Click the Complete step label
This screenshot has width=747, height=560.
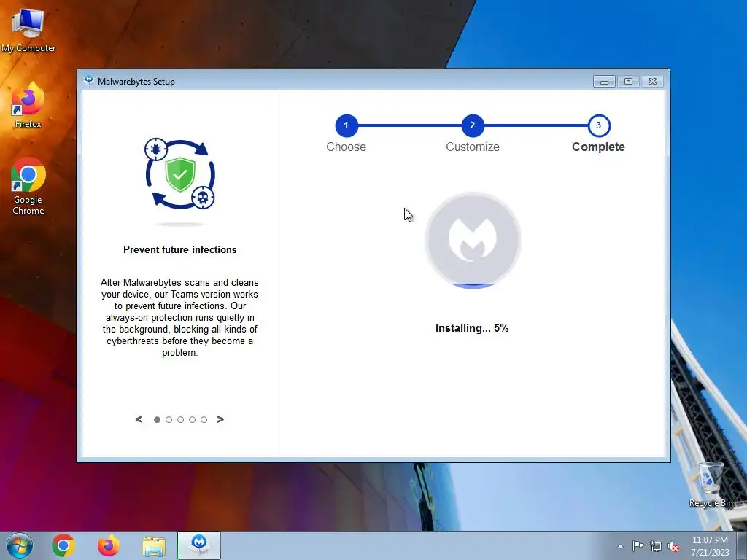pyautogui.click(x=598, y=147)
